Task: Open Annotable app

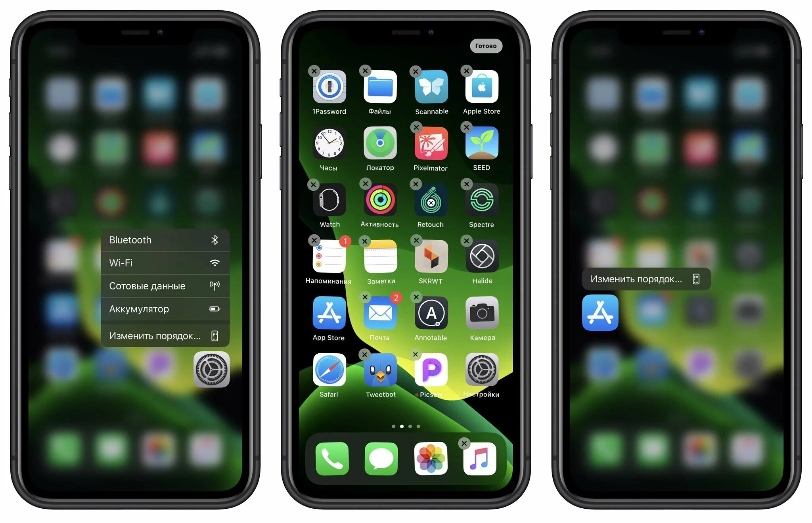Action: tap(430, 320)
